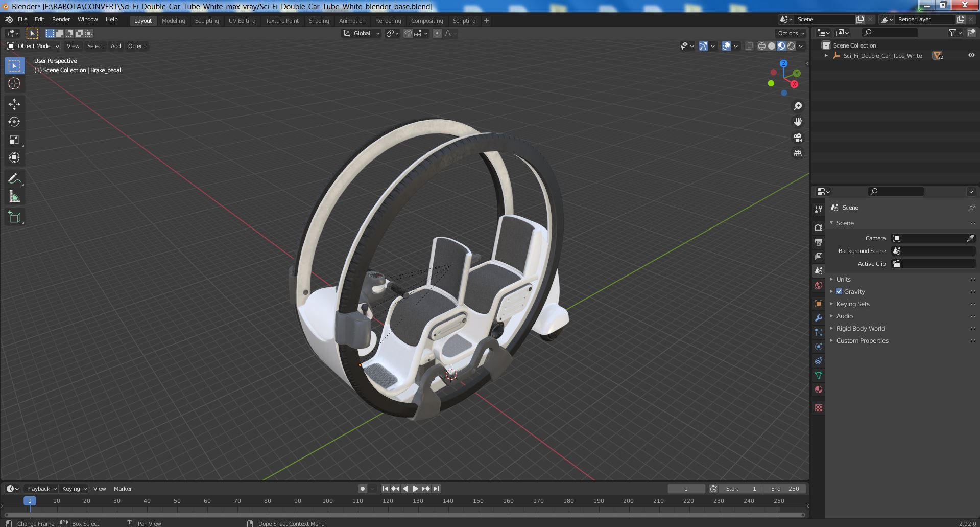Select the Cursor tool in the toolbar
980x527 pixels.
coord(14,83)
